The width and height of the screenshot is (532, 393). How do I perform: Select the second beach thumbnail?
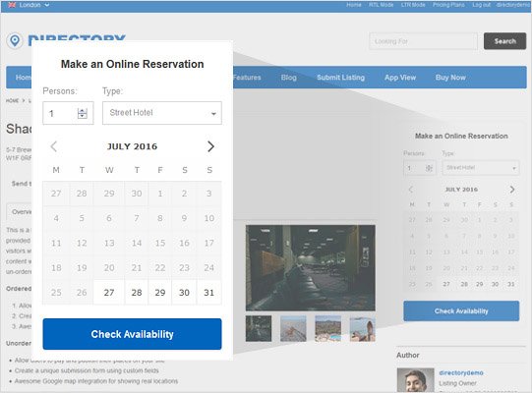[x=293, y=328]
